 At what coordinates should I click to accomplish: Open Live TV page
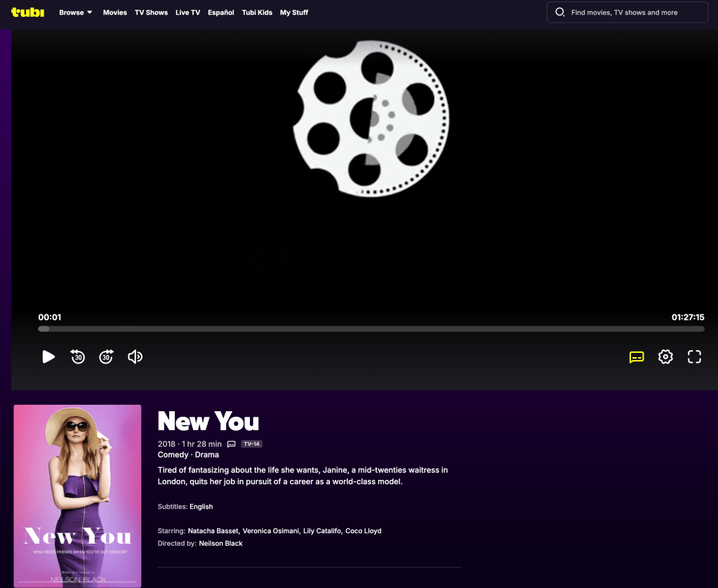pyautogui.click(x=187, y=13)
